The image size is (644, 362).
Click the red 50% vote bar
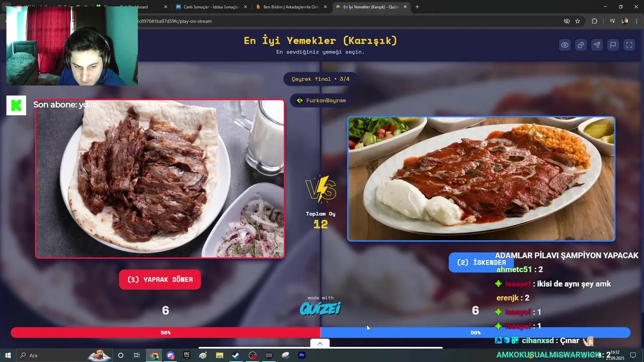point(166,333)
